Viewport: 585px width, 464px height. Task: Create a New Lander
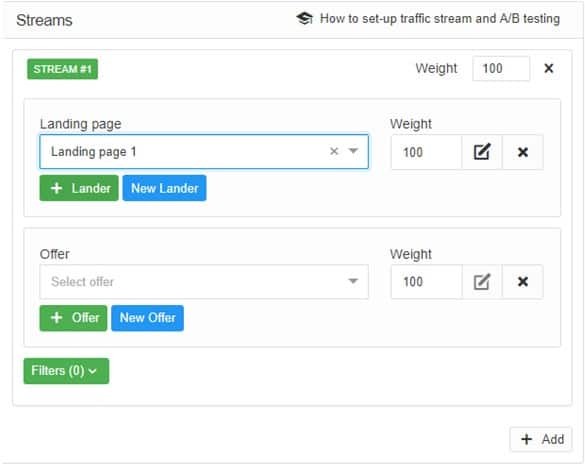pos(164,188)
